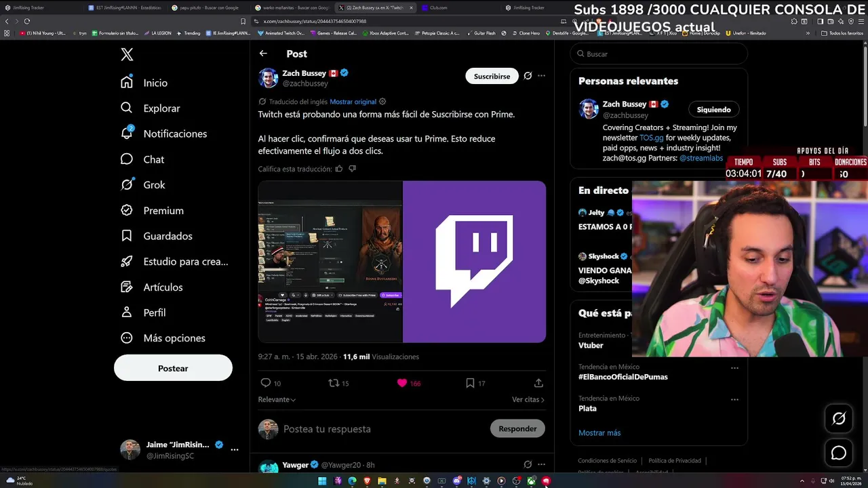Open Guardados bookmarks in sidebar
The height and width of the screenshot is (488, 868).
[156, 236]
